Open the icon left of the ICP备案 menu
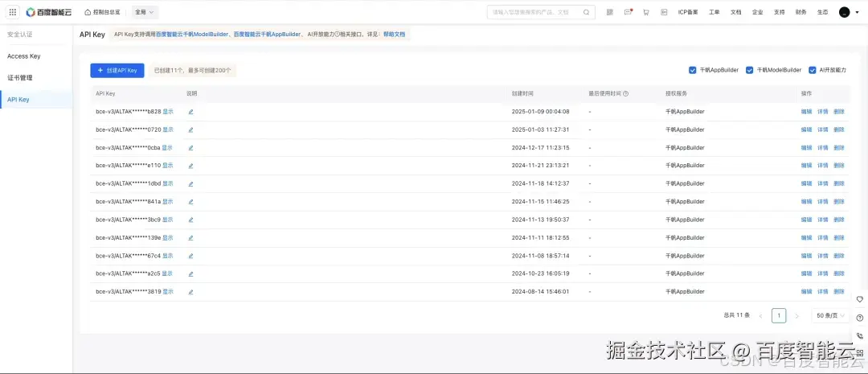 664,12
